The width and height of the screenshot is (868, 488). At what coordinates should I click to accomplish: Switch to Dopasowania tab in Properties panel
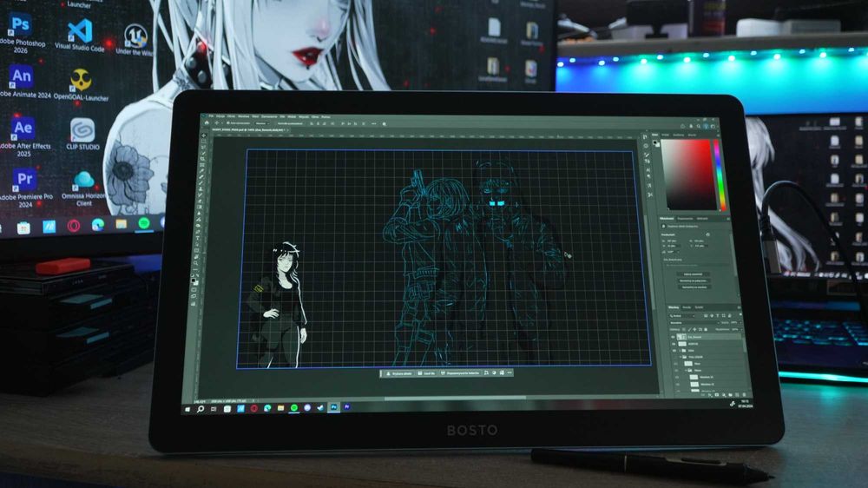686,218
